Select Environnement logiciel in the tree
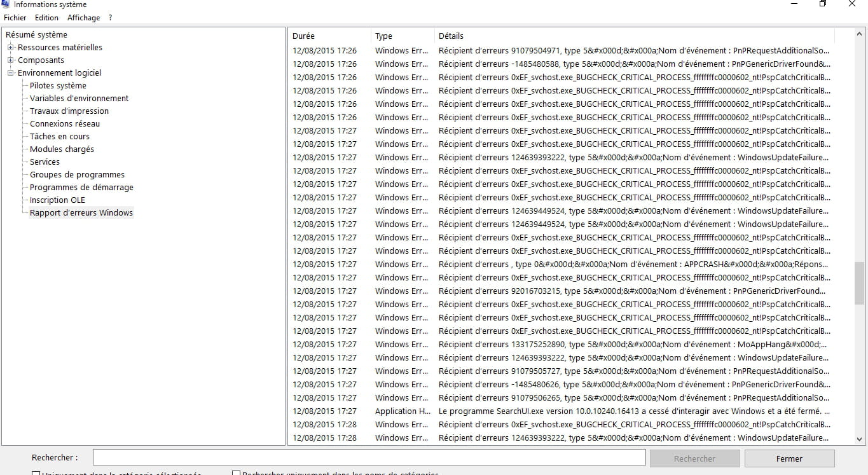868x475 pixels. pyautogui.click(x=59, y=73)
